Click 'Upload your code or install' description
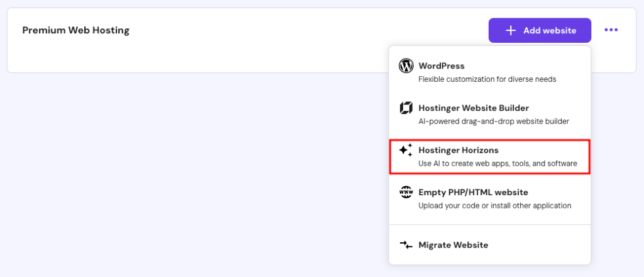This screenshot has width=644, height=277. pyautogui.click(x=495, y=205)
